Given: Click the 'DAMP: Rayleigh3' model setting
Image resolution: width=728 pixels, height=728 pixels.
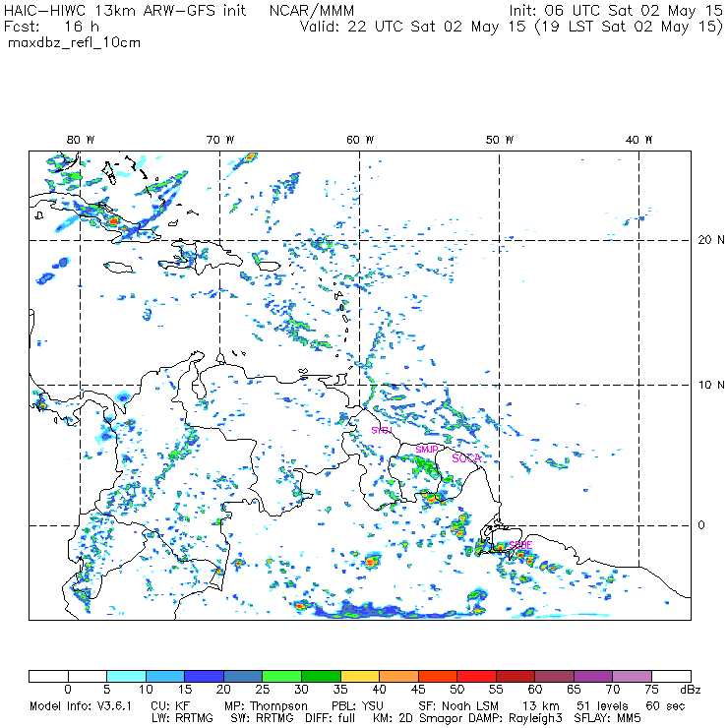Looking at the screenshot, I should (x=516, y=718).
